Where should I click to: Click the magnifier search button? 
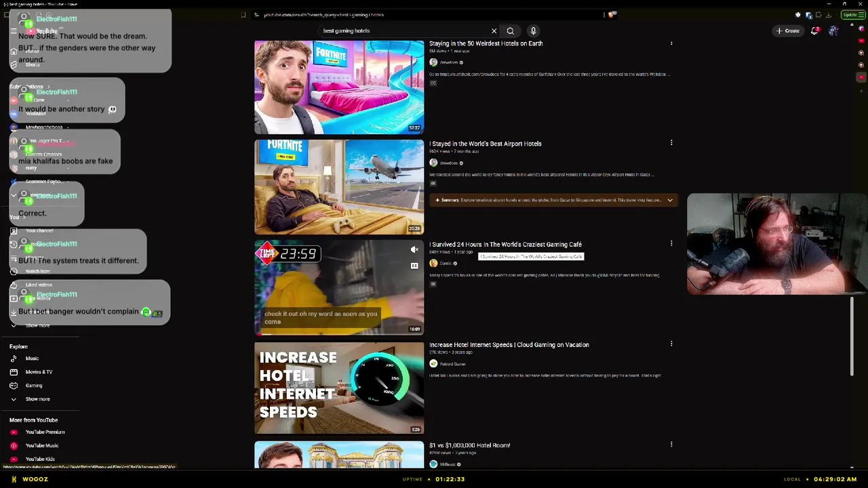tap(510, 30)
